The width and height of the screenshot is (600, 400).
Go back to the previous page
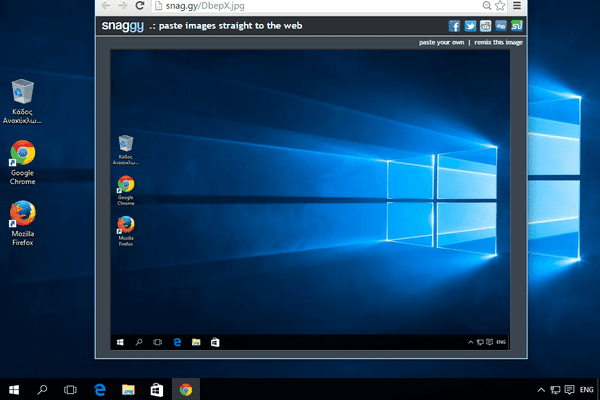pos(107,5)
